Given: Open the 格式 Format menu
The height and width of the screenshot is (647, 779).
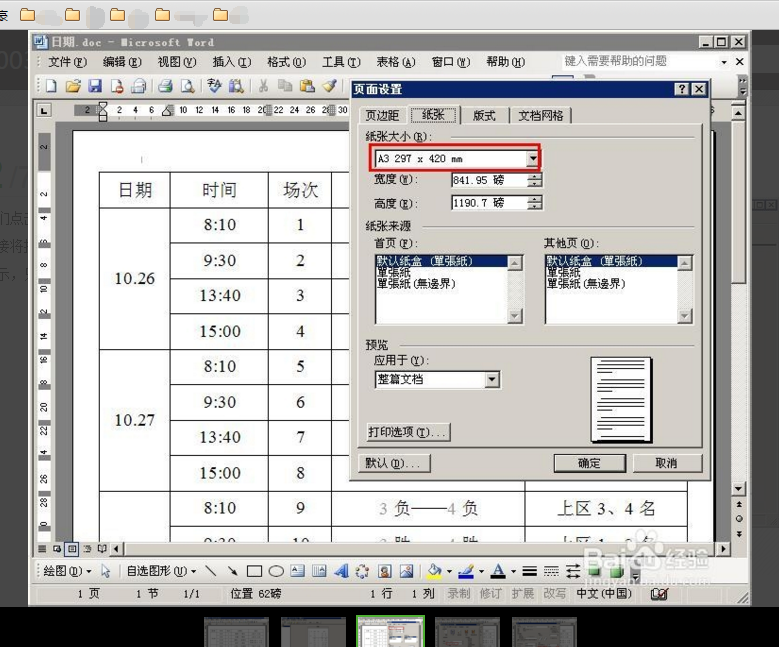Looking at the screenshot, I should coord(285,62).
